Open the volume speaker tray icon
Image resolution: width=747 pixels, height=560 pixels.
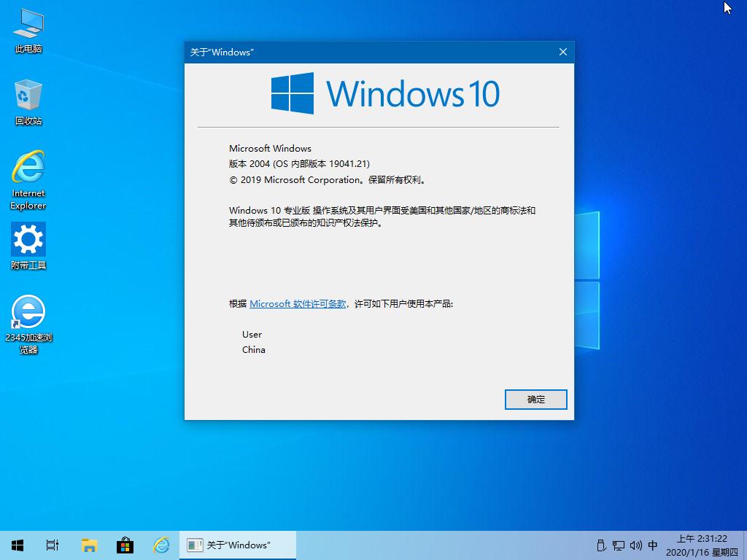click(635, 545)
